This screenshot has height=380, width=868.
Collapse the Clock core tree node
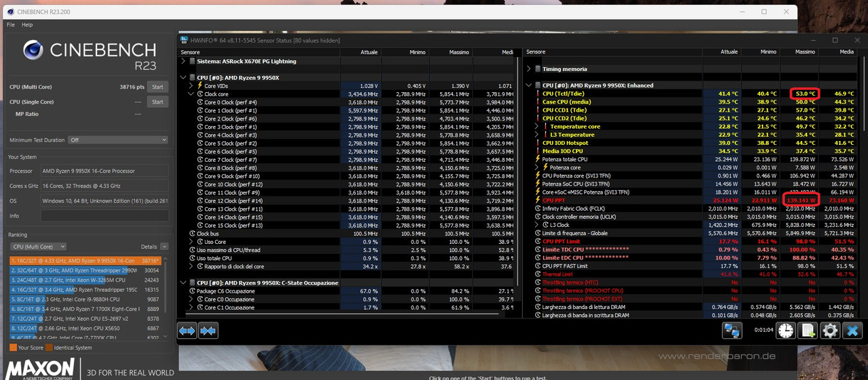[x=191, y=94]
